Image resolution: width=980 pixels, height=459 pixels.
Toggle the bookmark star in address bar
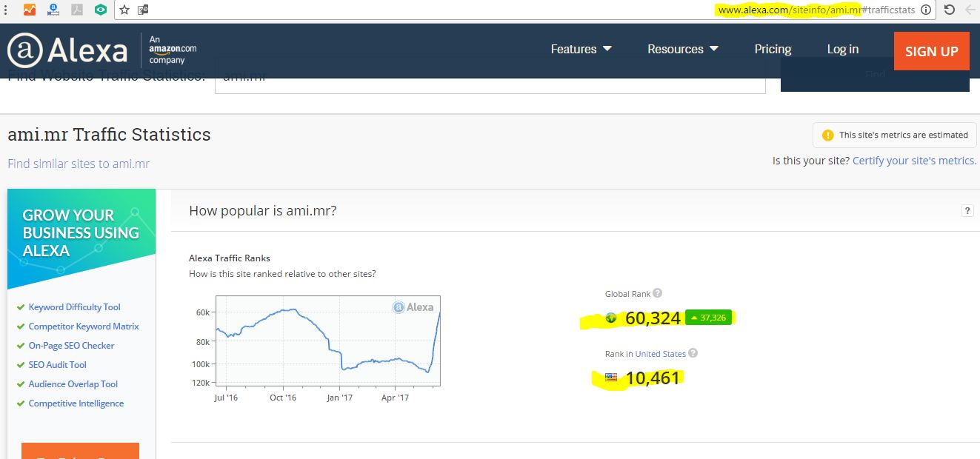tap(124, 10)
